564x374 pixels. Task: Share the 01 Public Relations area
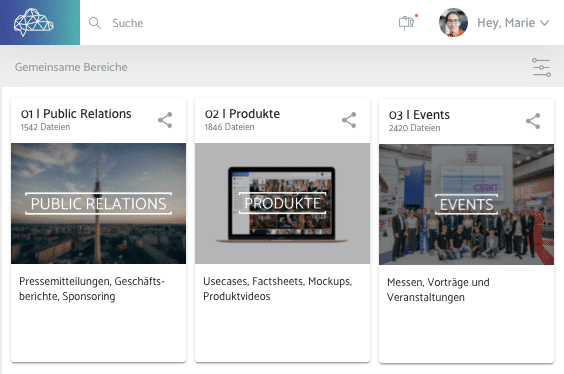165,120
